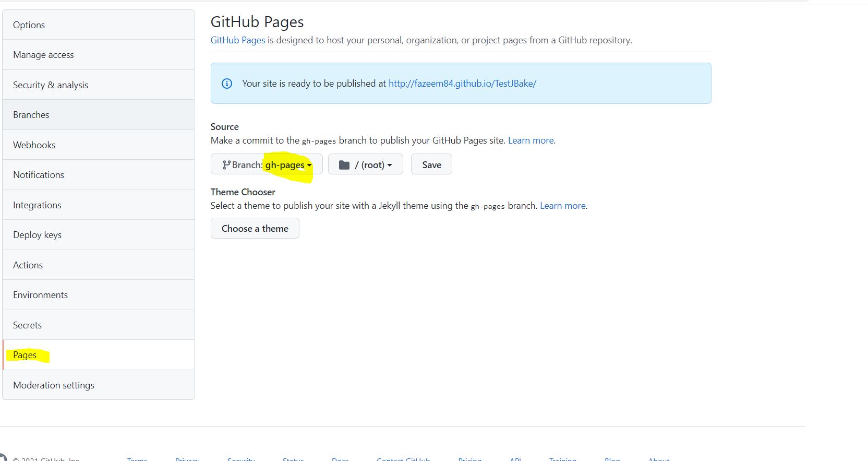
Task: Open the Branches settings page
Action: 99,115
